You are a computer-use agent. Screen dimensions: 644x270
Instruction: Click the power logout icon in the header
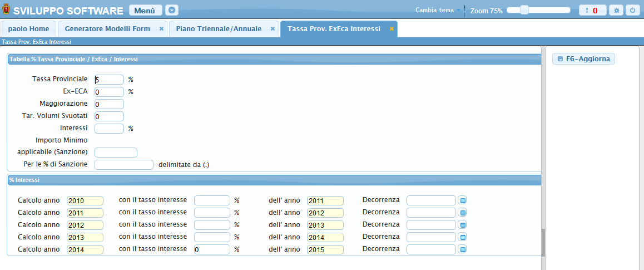click(x=632, y=10)
